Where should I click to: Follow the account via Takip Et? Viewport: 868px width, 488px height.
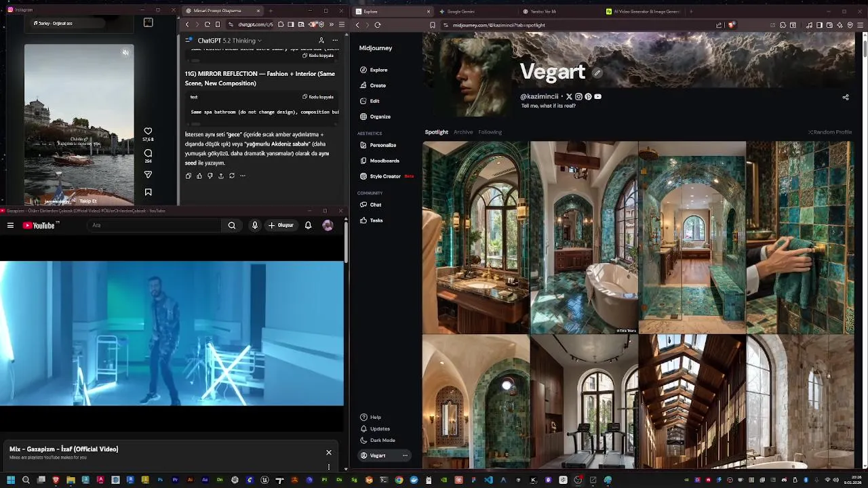[x=88, y=201]
